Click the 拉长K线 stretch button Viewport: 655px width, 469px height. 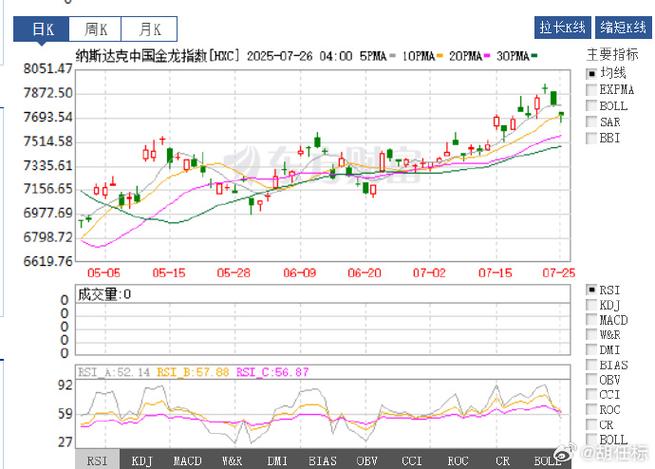point(562,28)
